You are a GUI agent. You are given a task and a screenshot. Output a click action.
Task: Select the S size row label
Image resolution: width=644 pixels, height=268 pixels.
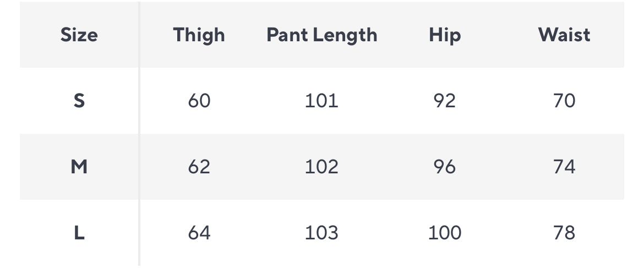tap(79, 101)
